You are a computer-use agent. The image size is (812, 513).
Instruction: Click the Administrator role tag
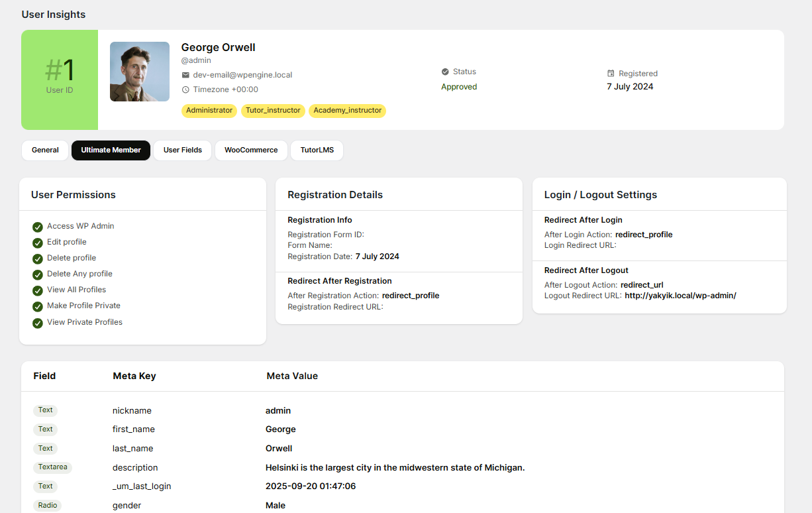(x=209, y=111)
